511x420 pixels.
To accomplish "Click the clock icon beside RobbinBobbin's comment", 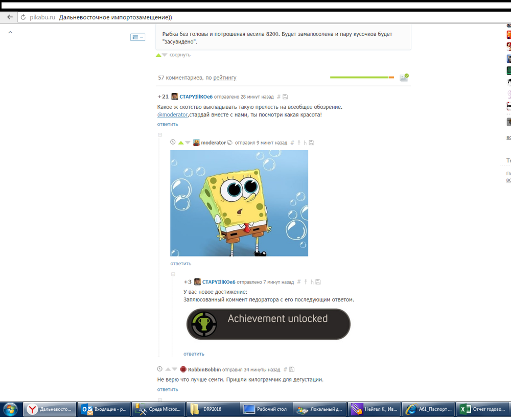I will tap(159, 369).
